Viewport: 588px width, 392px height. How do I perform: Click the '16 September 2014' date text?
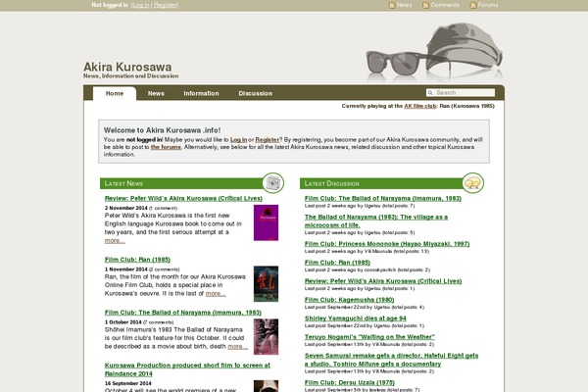pos(127,383)
